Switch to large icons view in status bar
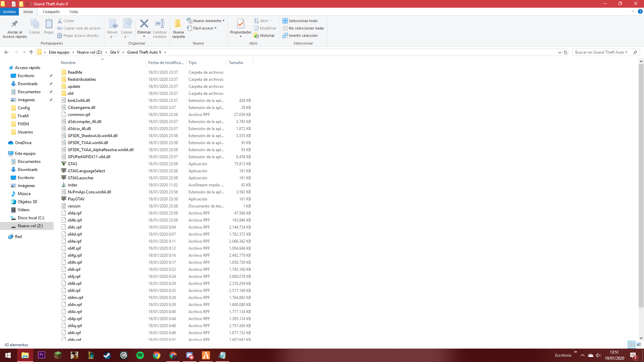The width and height of the screenshot is (644, 362). coord(639,345)
